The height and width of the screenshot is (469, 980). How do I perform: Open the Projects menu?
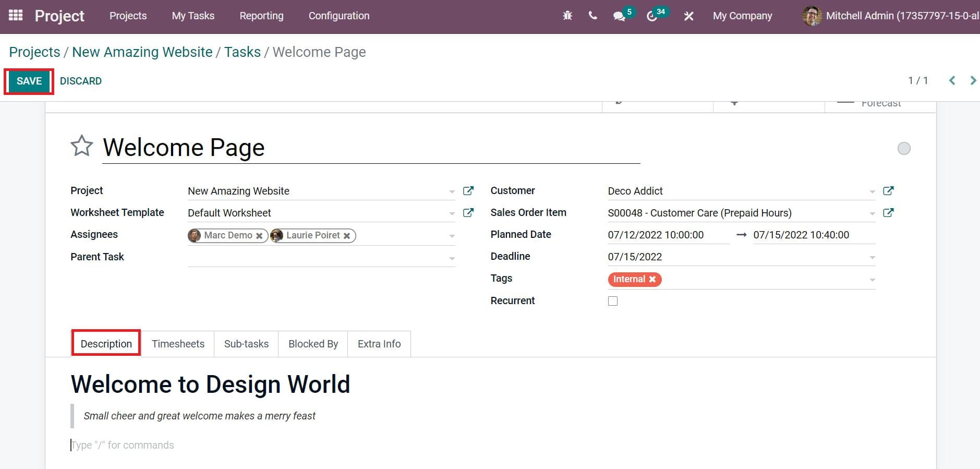point(128,16)
